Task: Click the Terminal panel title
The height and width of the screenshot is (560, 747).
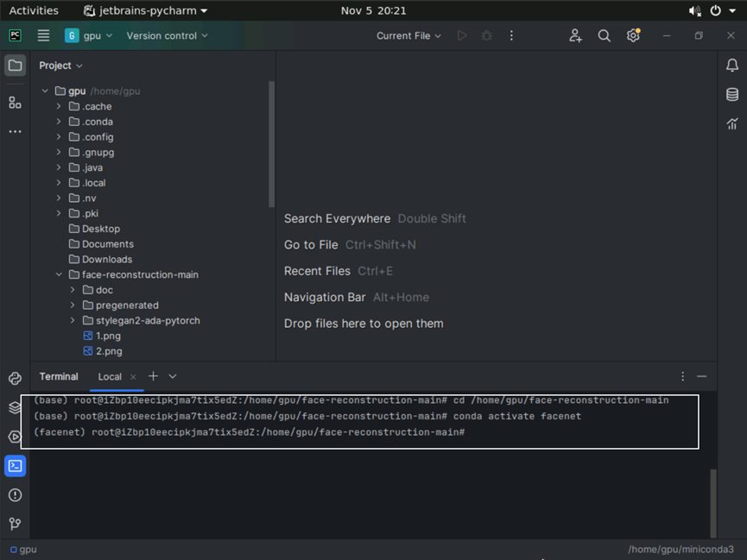Action: pos(59,377)
